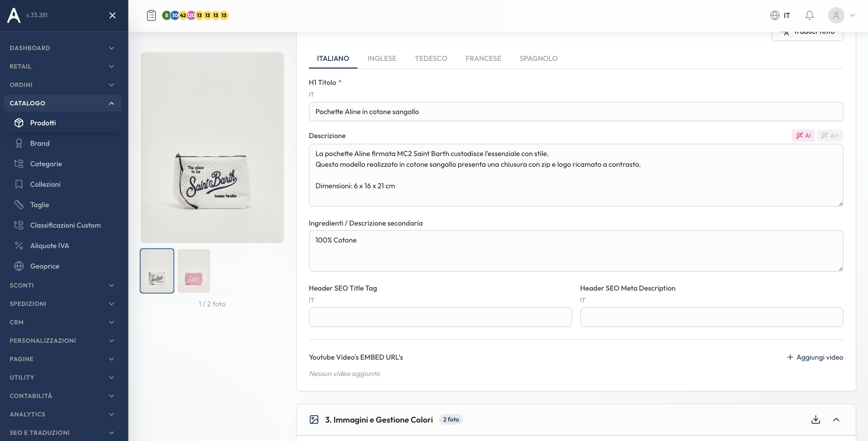Expand the ORDINI sidebar section
868x441 pixels.
[62, 85]
